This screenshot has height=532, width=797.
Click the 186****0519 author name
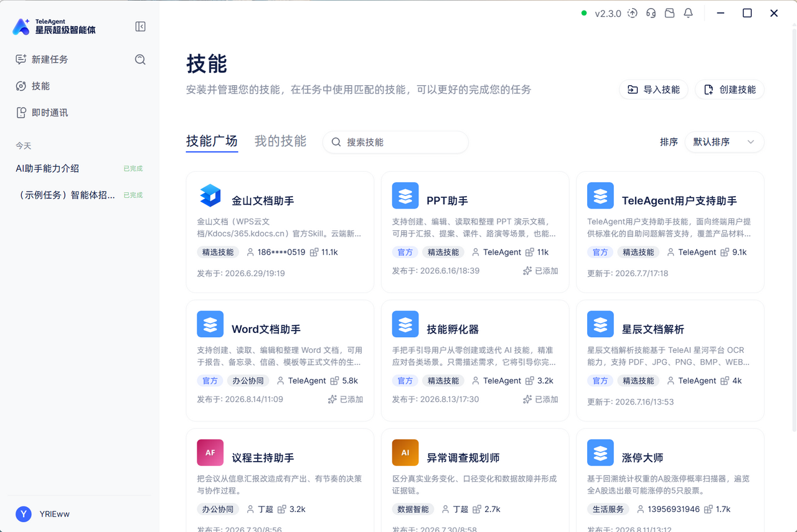point(281,252)
